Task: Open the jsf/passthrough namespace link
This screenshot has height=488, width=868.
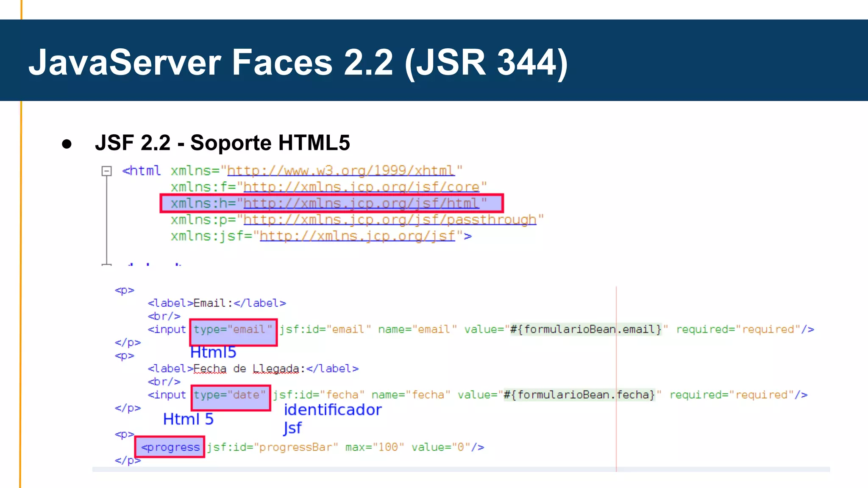Action: pyautogui.click(x=390, y=220)
